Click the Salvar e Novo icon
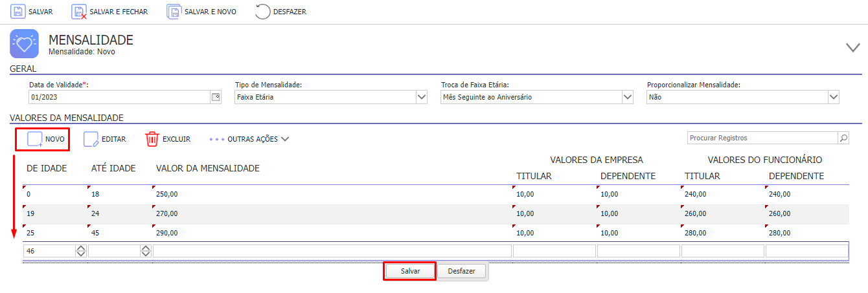Viewport: 868px width, 293px height. click(x=174, y=12)
